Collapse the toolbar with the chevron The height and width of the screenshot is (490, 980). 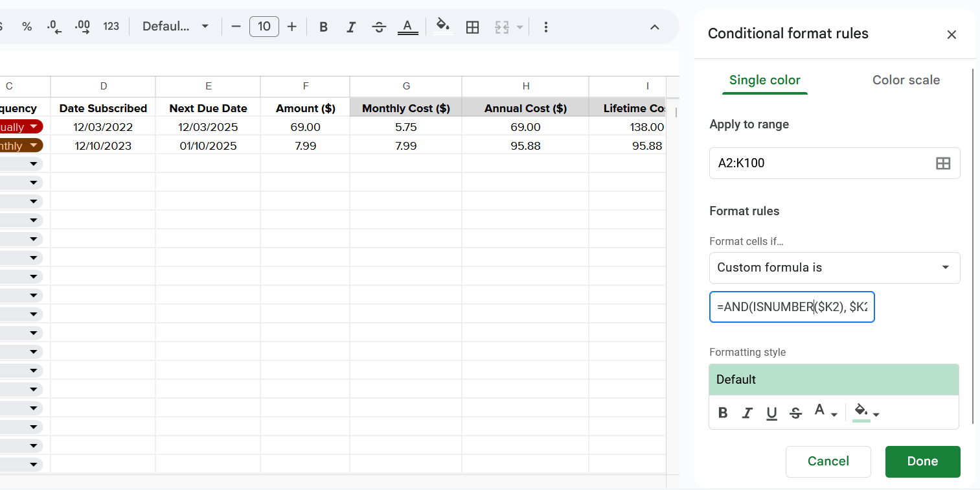655,27
